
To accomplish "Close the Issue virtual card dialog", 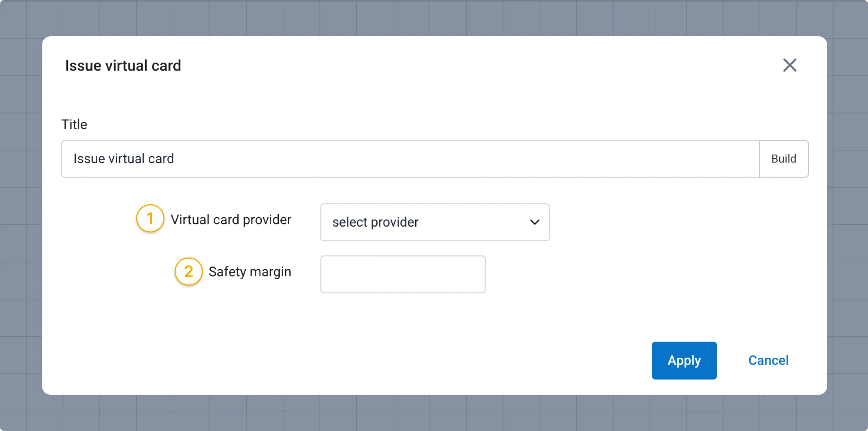I will 790,65.
